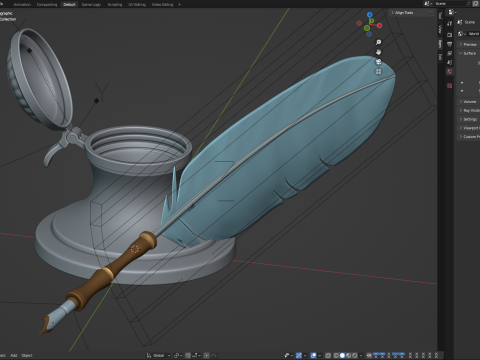The width and height of the screenshot is (480, 360).
Task: Open the View Layer properties tab icon
Action: coord(449,53)
